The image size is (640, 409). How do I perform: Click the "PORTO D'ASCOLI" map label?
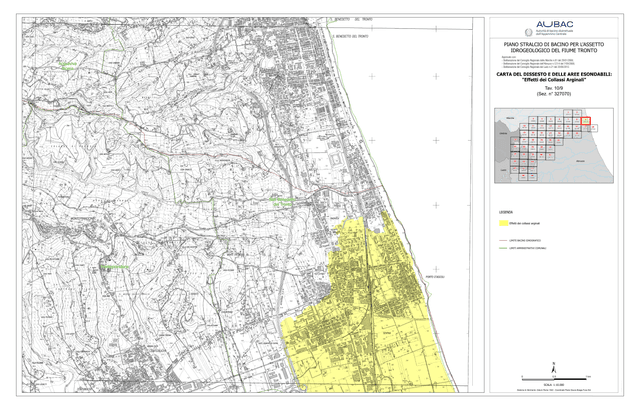(x=435, y=277)
